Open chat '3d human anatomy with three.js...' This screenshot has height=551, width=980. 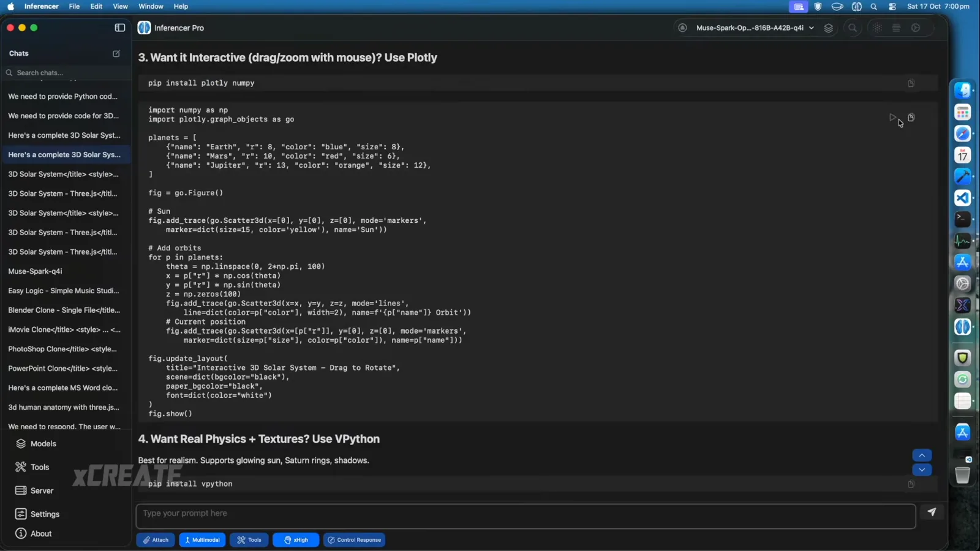point(66,407)
